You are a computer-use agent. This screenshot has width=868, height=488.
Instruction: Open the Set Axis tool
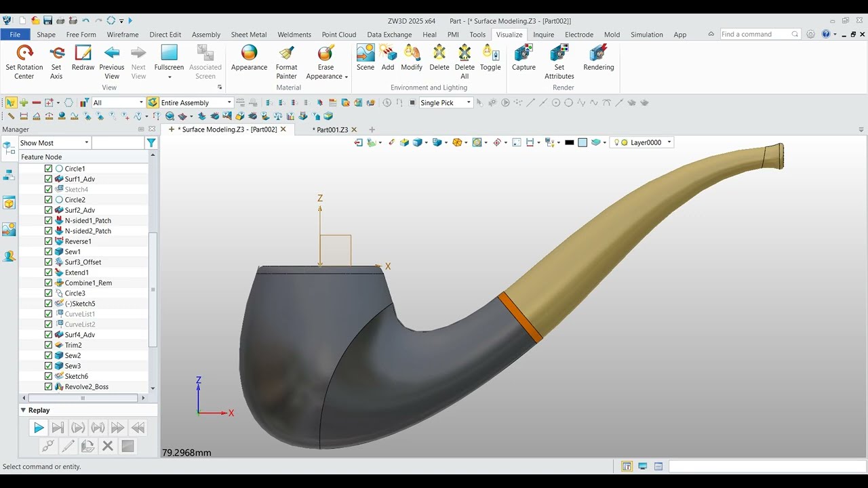point(56,62)
